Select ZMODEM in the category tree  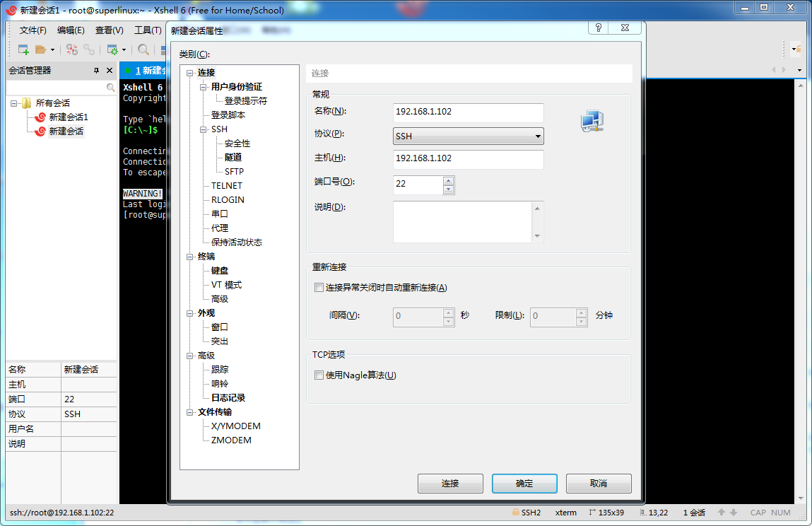coord(231,440)
